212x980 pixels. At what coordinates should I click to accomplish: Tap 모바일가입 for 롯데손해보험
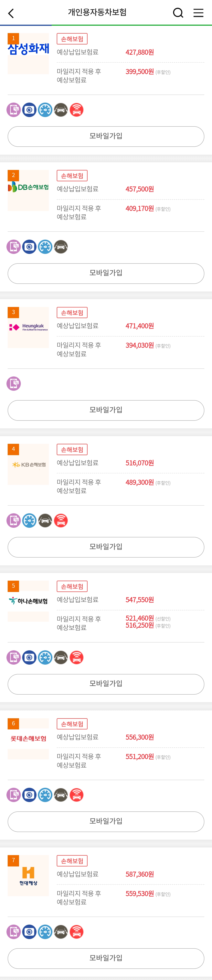106,822
